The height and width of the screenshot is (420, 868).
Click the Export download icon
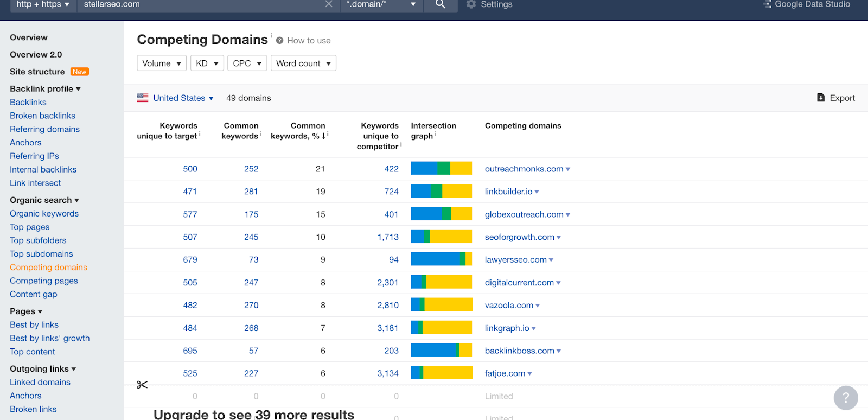point(821,98)
